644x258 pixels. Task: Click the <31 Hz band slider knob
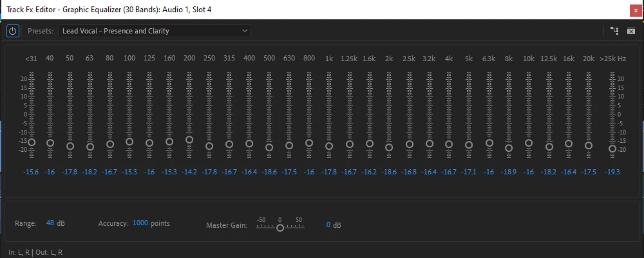coord(32,142)
